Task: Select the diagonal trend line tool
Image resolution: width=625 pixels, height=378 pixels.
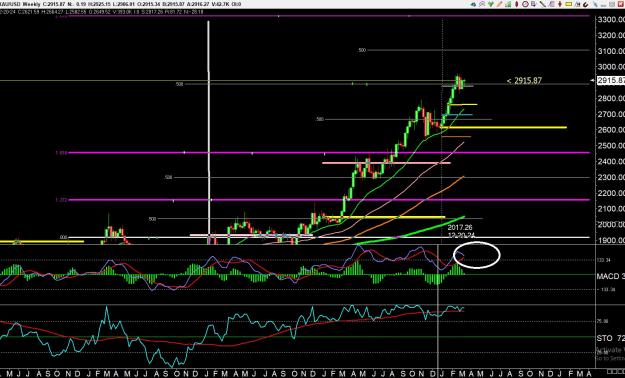Action: pyautogui.click(x=542, y=4)
